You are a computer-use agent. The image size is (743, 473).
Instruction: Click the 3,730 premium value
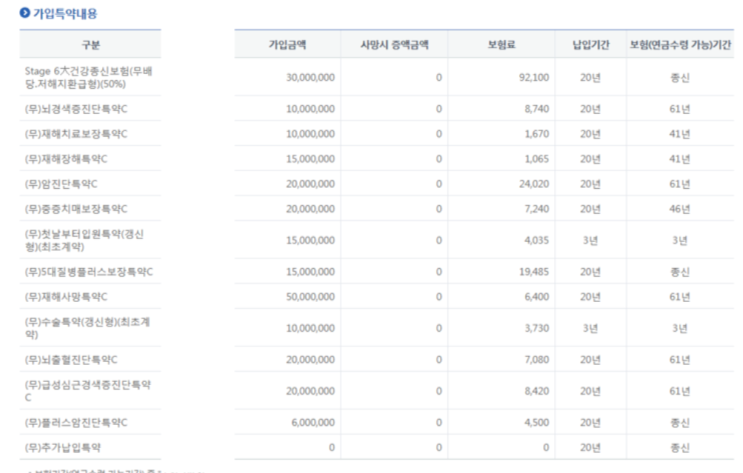coord(537,328)
